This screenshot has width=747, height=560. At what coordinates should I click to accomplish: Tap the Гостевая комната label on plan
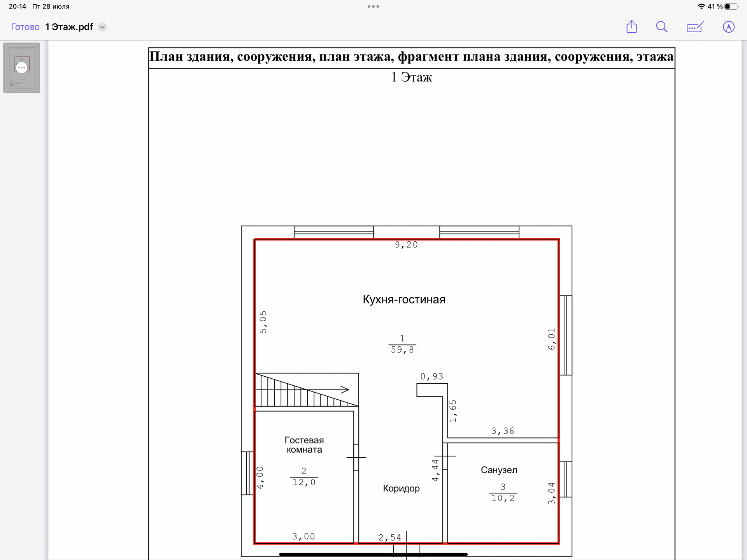(304, 445)
